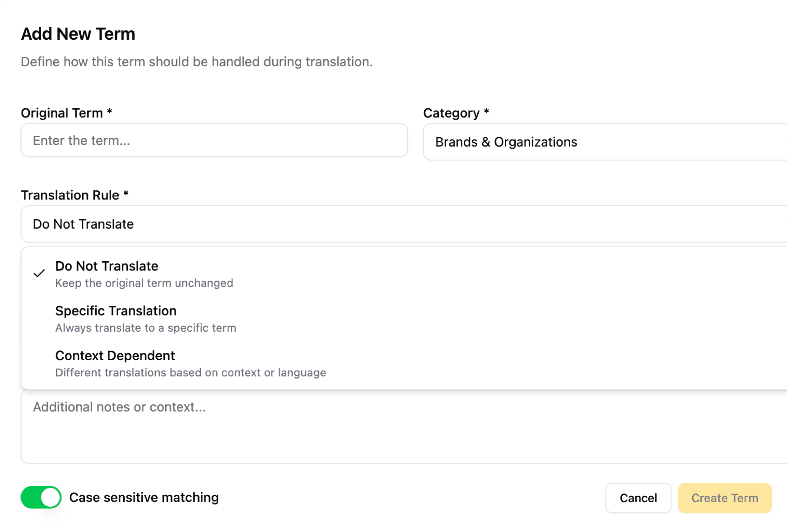
Task: Click the 'Define how this term' subtitle text
Action: point(196,62)
